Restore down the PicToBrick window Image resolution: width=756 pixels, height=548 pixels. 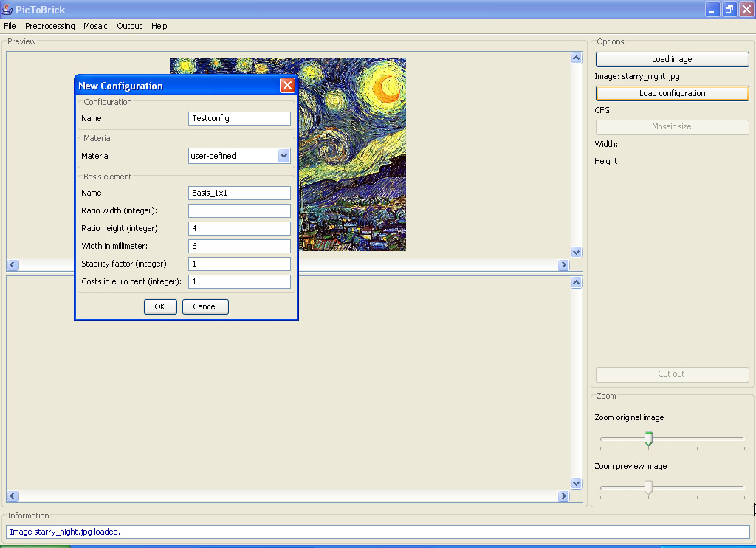(x=729, y=9)
